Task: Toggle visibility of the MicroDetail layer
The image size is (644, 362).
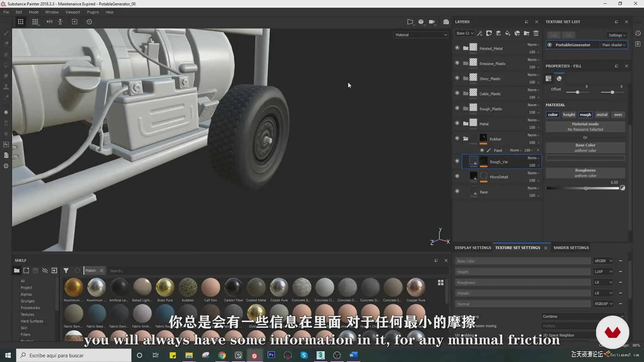Action: pos(457,176)
